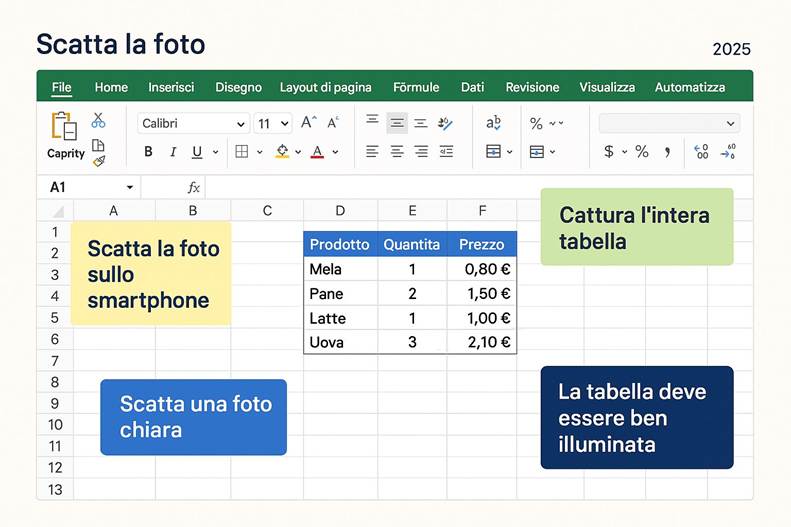Viewport: 791px width, 527px height.
Task: Click the select-all corner triangle
Action: (x=57, y=210)
